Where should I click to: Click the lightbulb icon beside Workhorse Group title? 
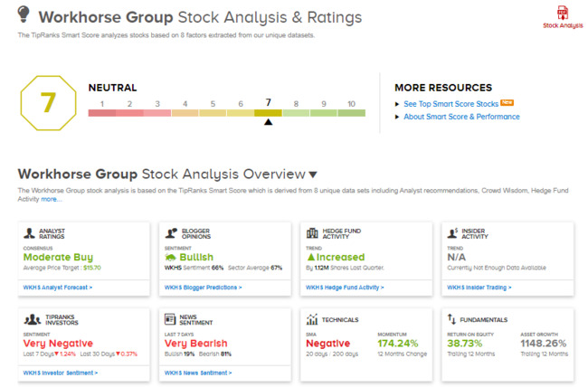[x=24, y=15]
